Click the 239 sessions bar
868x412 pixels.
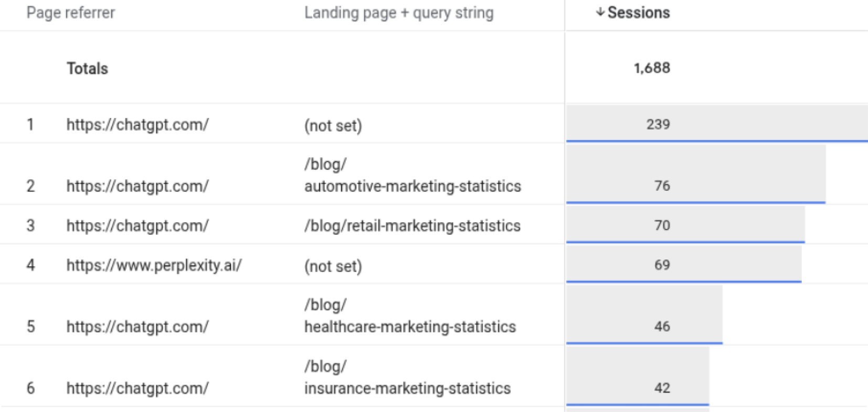pyautogui.click(x=717, y=124)
